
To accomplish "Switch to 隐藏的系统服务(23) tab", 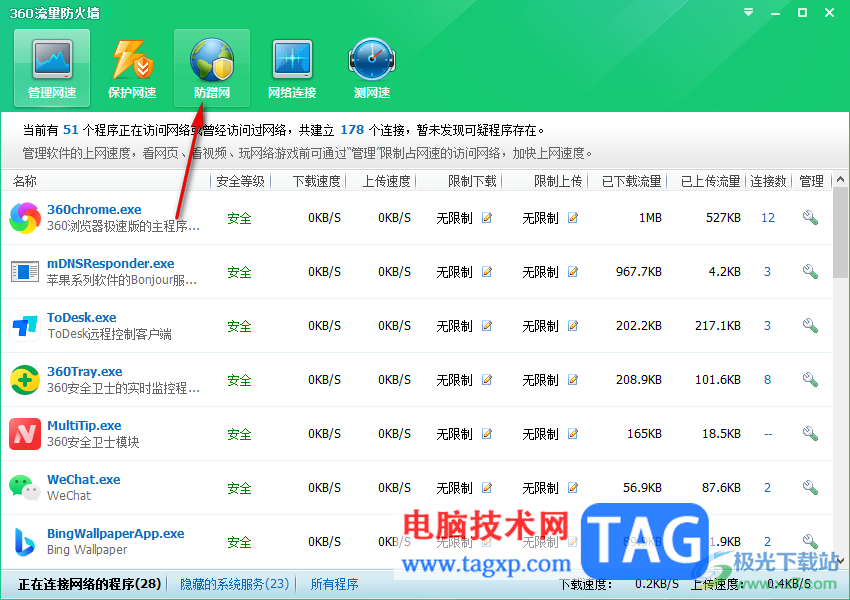I will pyautogui.click(x=234, y=584).
